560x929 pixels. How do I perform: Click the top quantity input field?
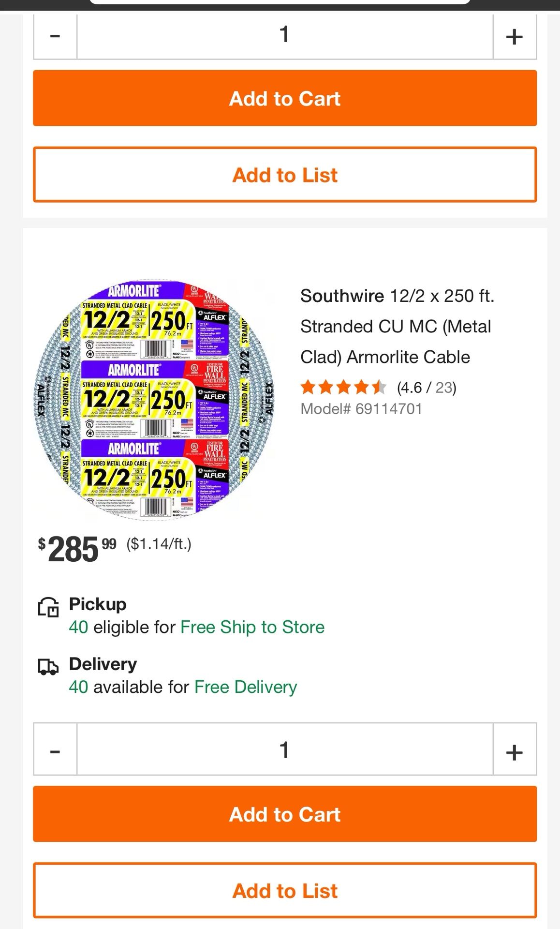point(285,36)
